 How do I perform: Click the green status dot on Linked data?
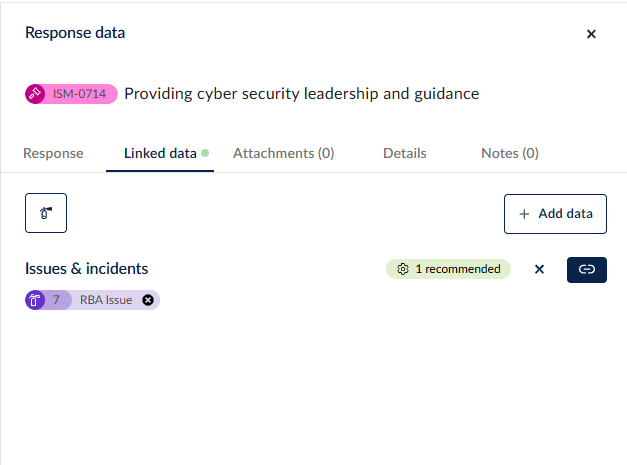coord(205,153)
